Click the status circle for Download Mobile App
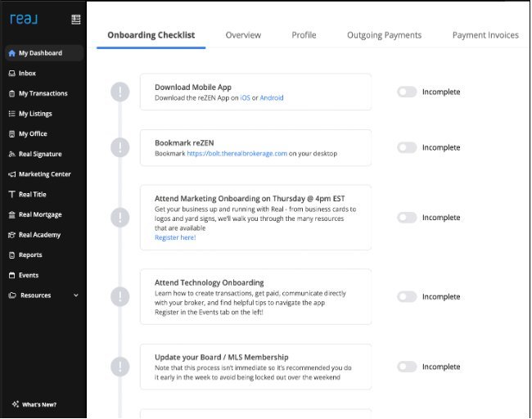 coord(120,92)
